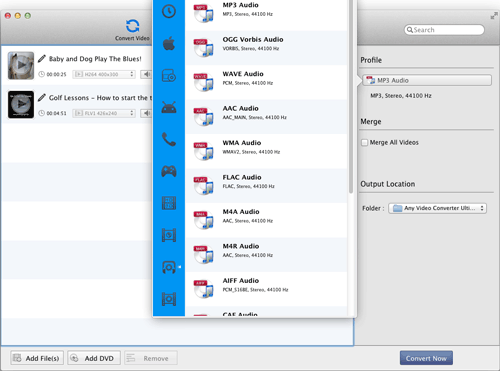Click the M4A disc icon in profile list
The width and height of the screenshot is (500, 371).
click(204, 220)
